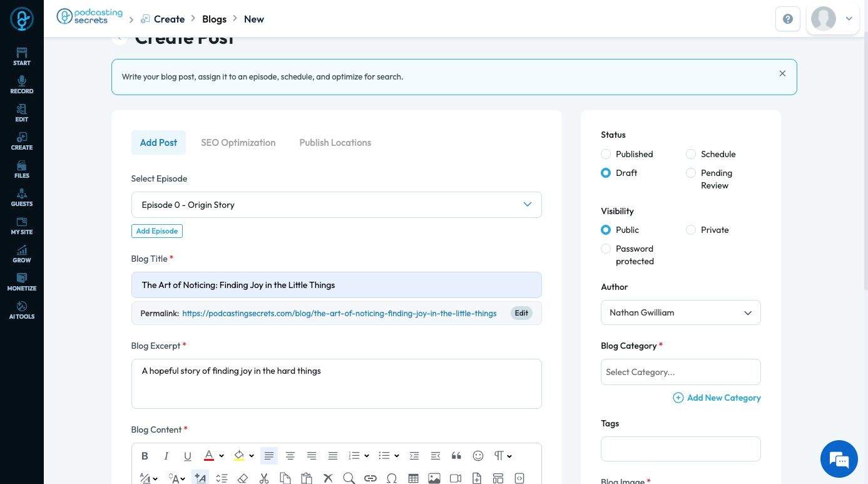Screen dimensions: 868x484
Task: Switch to the SEO Optimization tab
Action: coord(238,143)
